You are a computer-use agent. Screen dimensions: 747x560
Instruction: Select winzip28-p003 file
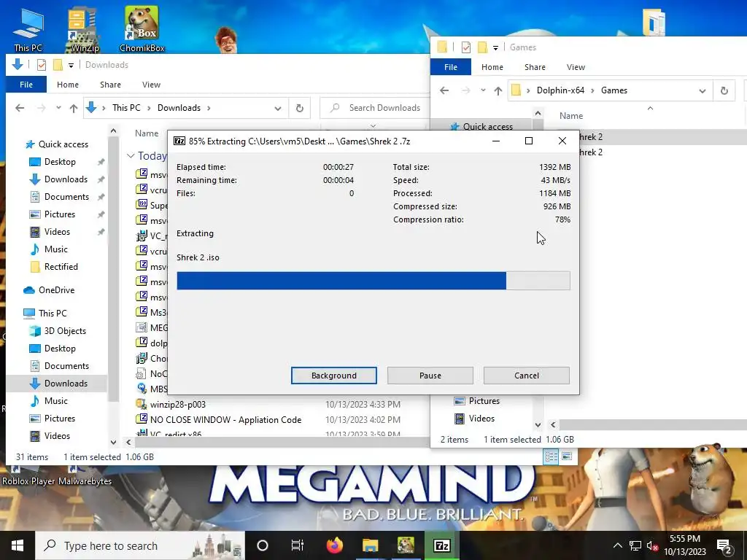pos(178,404)
